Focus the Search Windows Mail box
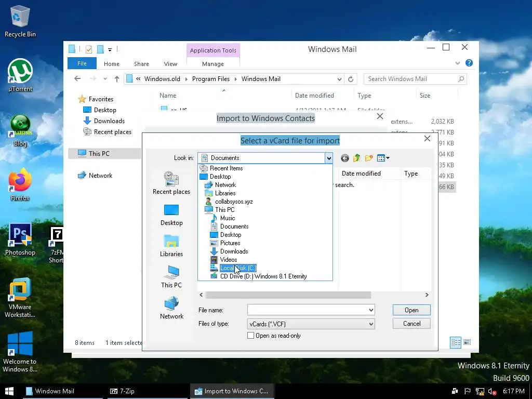The height and width of the screenshot is (399, 532). (415, 79)
